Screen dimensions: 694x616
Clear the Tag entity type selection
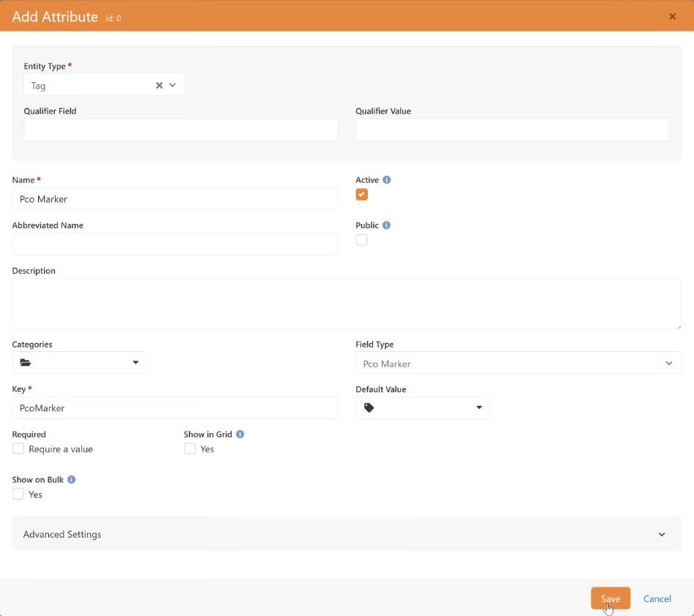click(159, 86)
